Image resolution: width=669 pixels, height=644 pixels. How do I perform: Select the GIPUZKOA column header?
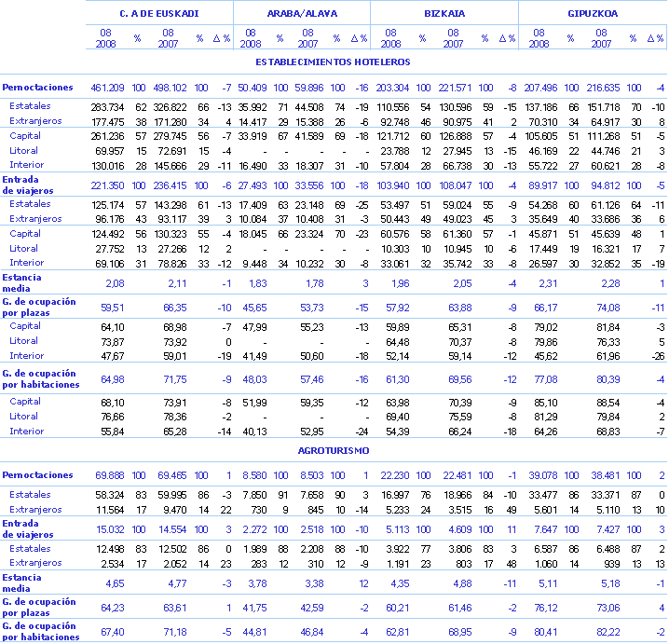(x=593, y=14)
